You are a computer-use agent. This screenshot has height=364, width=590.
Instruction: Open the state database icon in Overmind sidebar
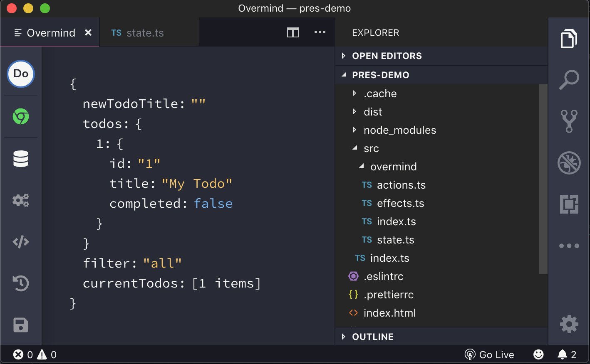(x=21, y=159)
